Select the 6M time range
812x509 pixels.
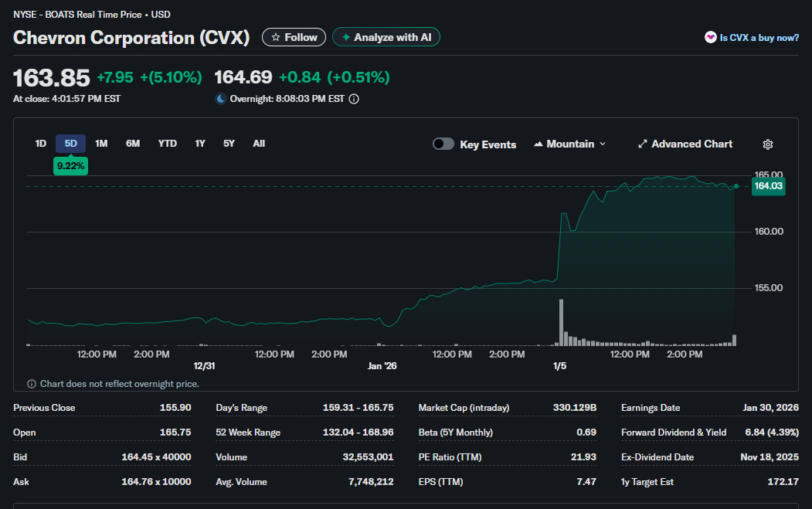pos(133,144)
